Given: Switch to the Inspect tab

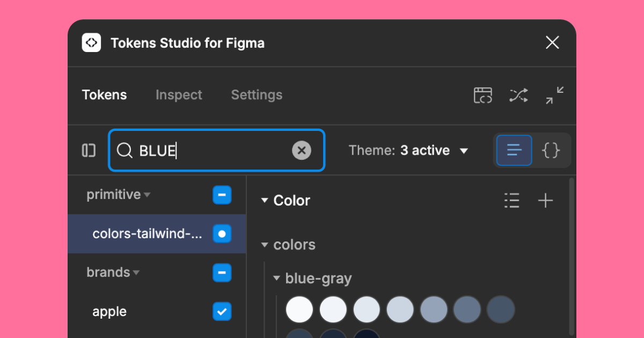Looking at the screenshot, I should (178, 95).
